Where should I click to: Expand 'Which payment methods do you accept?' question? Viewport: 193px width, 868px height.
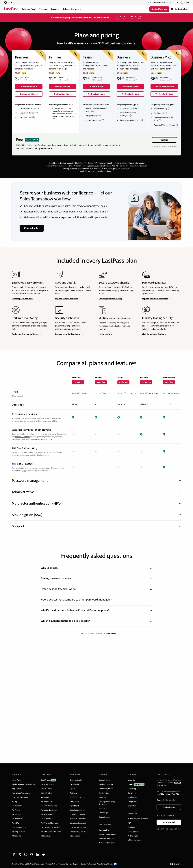pos(151,621)
